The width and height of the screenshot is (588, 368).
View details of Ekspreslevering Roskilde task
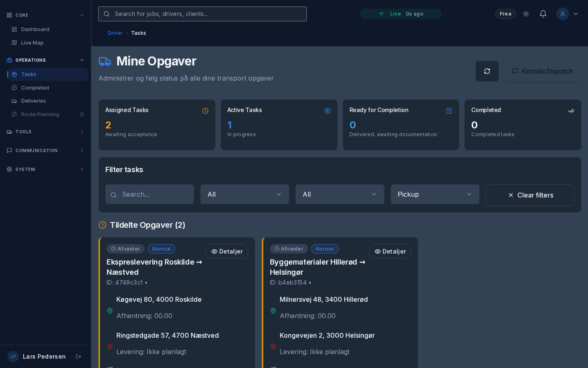coord(227,251)
